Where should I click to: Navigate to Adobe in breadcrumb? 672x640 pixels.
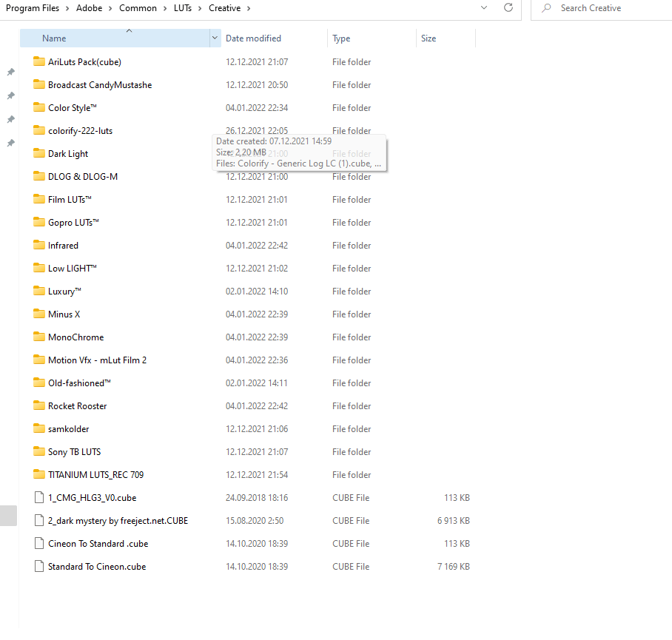tap(89, 8)
